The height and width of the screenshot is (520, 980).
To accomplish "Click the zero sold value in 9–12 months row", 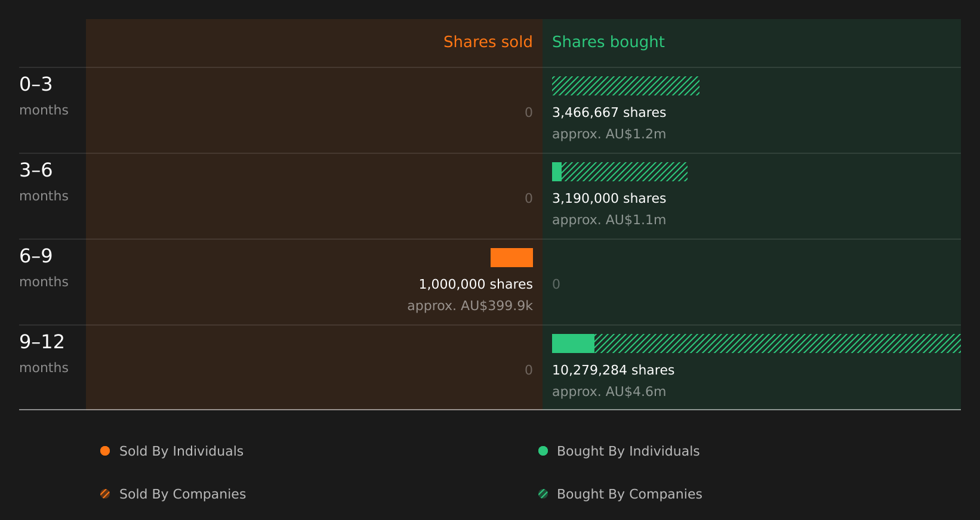I will [x=529, y=370].
